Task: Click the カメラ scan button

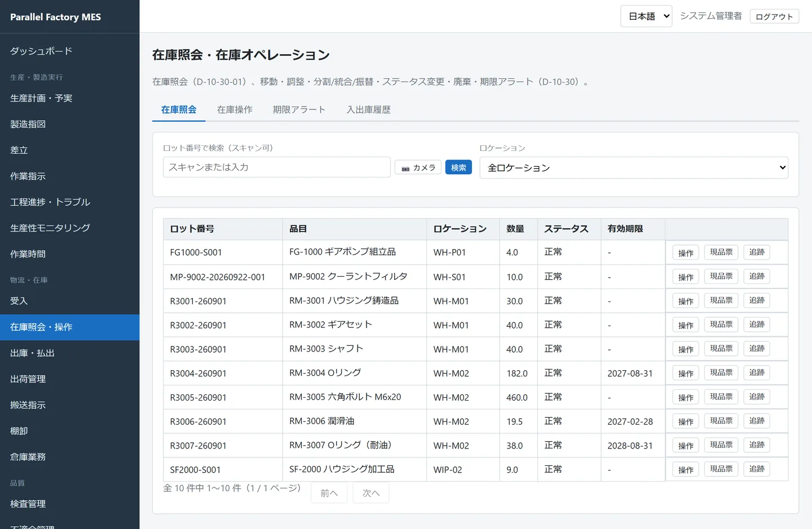Action: point(418,167)
